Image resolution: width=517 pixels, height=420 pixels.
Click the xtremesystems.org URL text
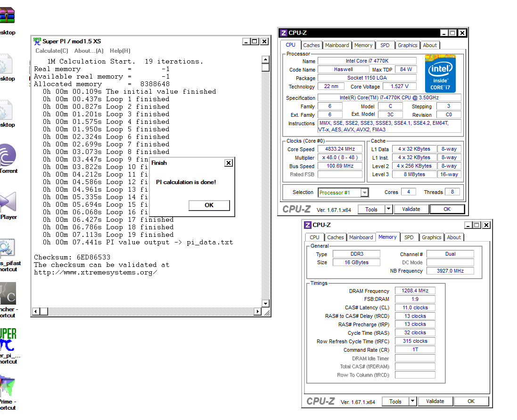[x=96, y=273]
